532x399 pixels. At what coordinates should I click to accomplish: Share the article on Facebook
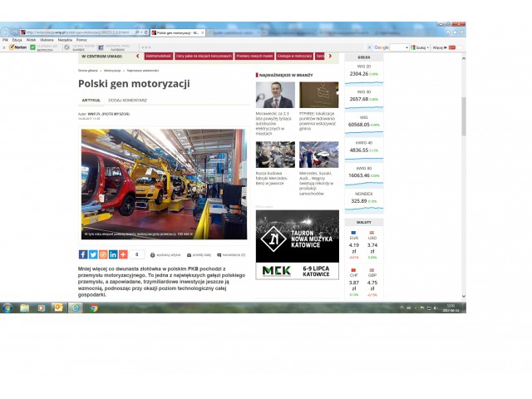point(83,254)
